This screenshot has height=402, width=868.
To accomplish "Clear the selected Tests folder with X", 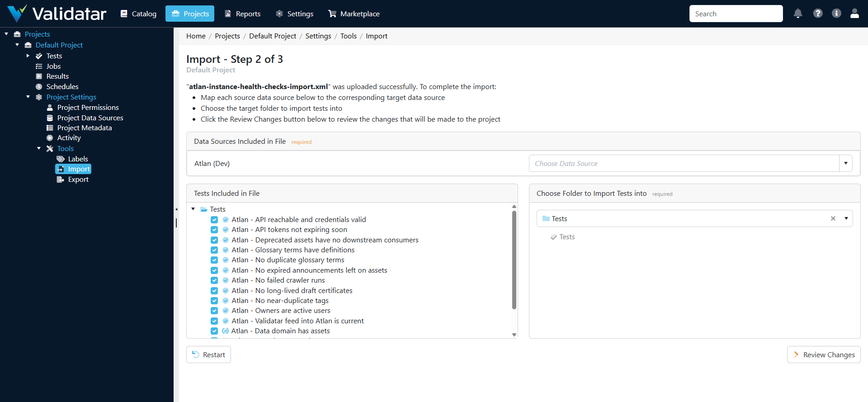I will point(833,218).
